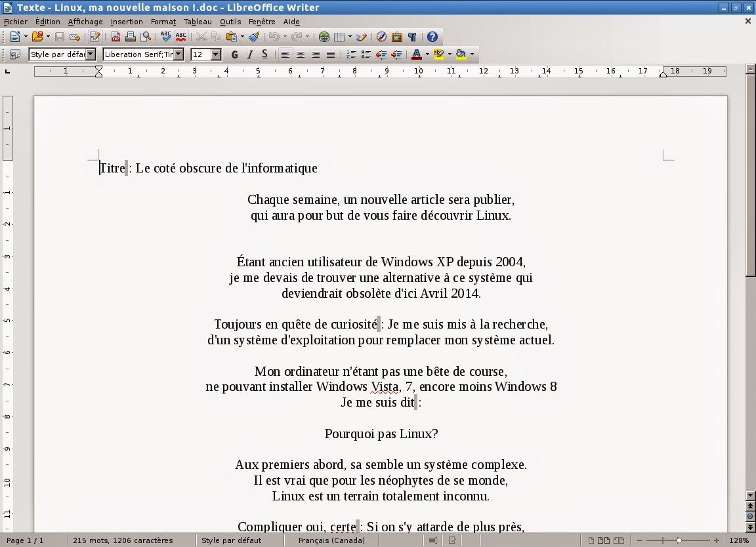Toggle bold formatting (G)
The image size is (756, 547).
pyautogui.click(x=235, y=54)
